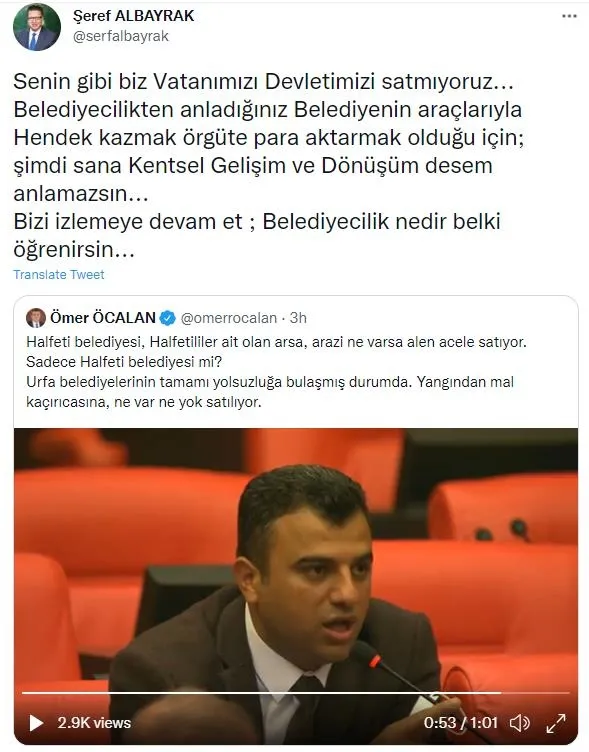Screen dimensions: 589x752
Task: Click the Ömer ÖCALAN display name
Action: tap(103, 317)
